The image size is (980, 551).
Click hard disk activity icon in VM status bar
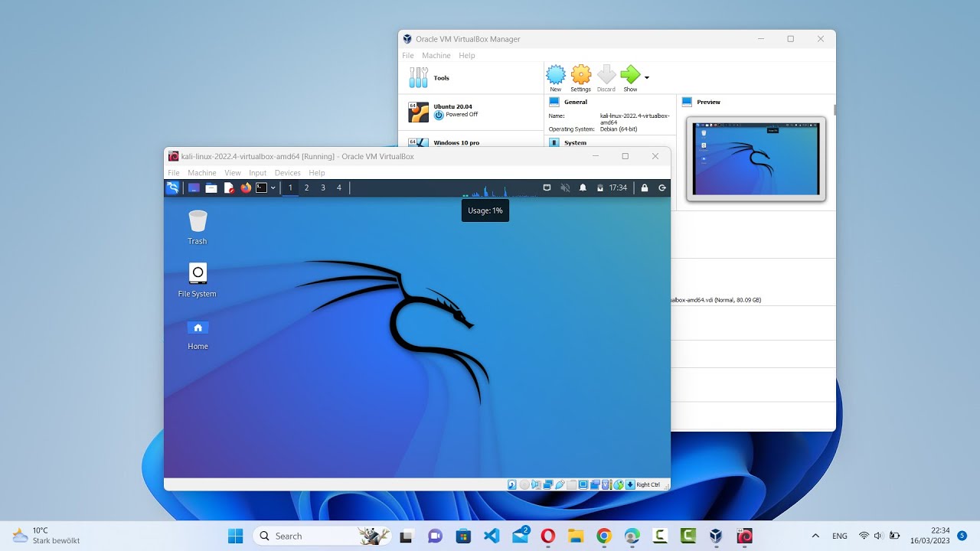coord(512,484)
